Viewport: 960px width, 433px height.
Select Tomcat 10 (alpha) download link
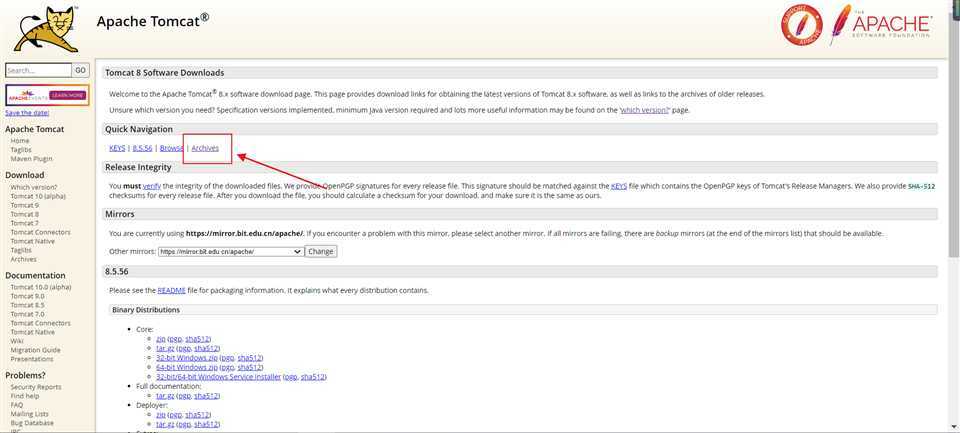(38, 196)
